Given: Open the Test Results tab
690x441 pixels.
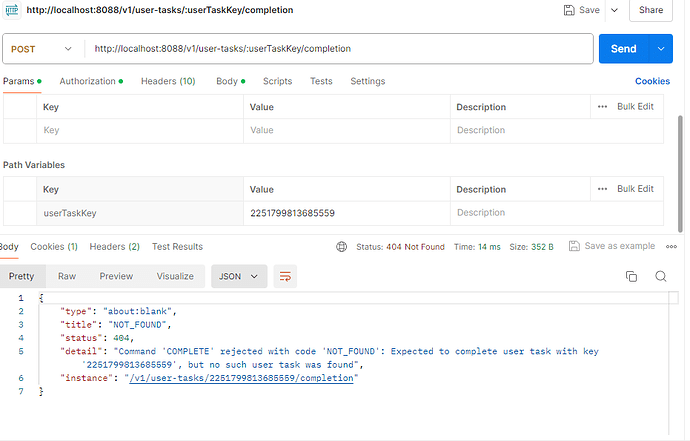Looking at the screenshot, I should [177, 246].
